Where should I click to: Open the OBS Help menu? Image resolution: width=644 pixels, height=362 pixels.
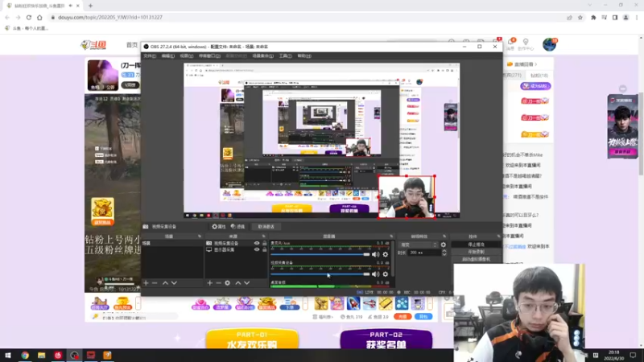tap(304, 56)
